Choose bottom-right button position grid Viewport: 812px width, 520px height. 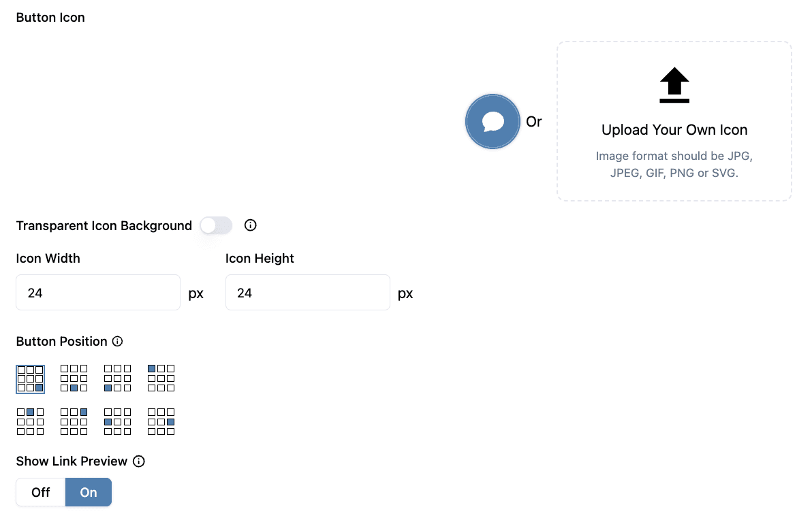(30, 378)
